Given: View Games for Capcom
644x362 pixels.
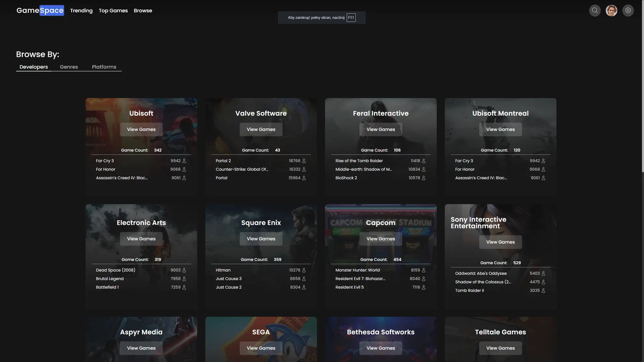Looking at the screenshot, I should 381,239.
